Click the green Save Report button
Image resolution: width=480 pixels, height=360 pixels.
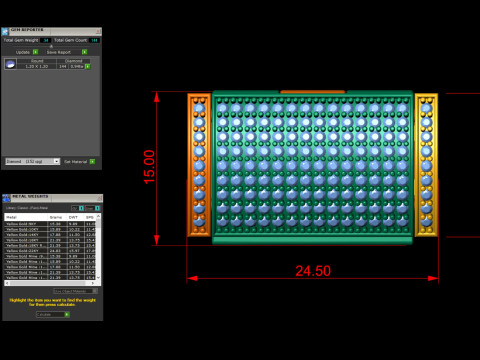click(x=84, y=52)
